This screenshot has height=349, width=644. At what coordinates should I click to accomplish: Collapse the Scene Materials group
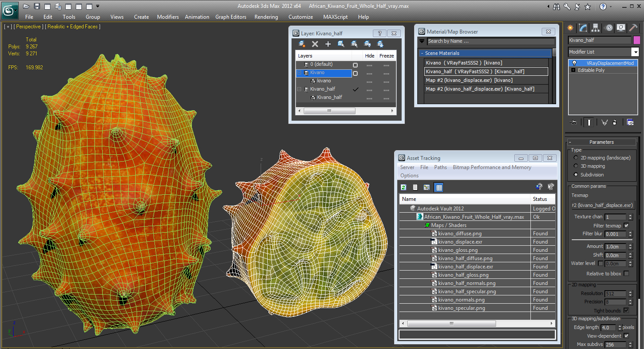(422, 53)
